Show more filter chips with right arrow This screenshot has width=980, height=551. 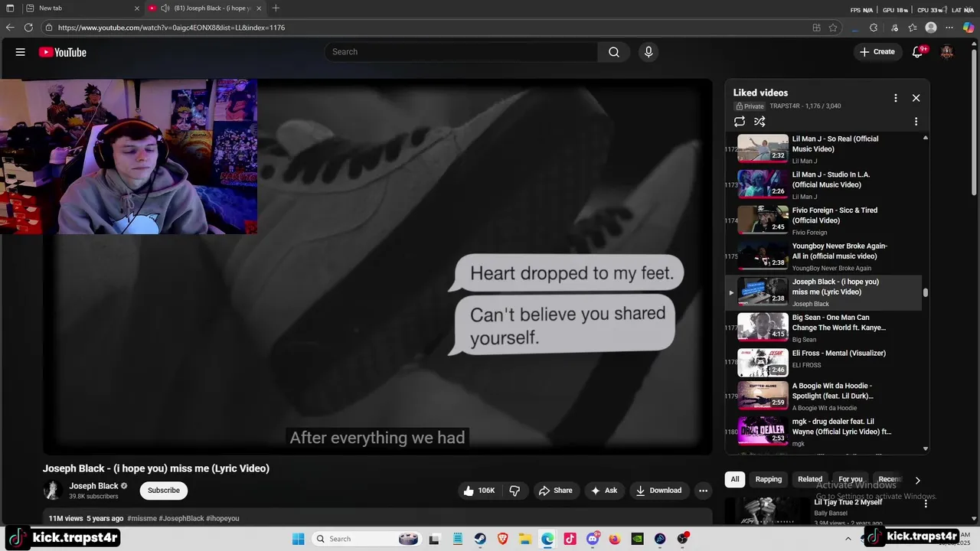point(917,480)
